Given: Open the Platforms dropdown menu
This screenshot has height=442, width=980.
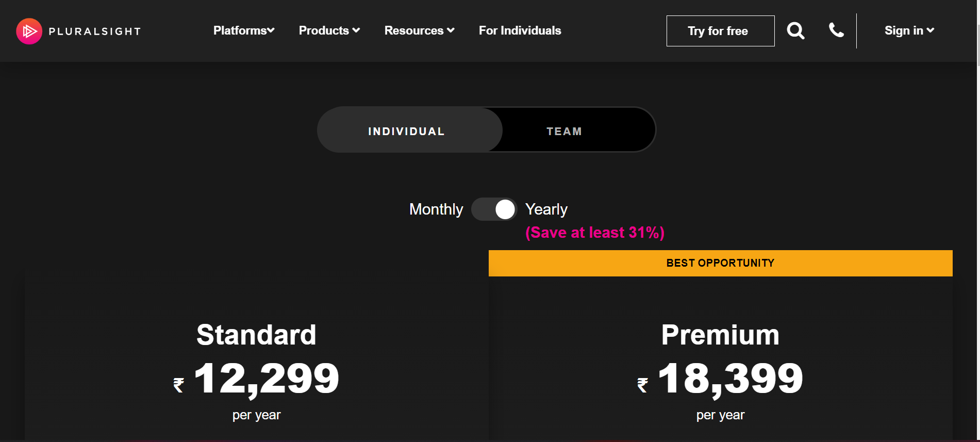Looking at the screenshot, I should (x=240, y=30).
